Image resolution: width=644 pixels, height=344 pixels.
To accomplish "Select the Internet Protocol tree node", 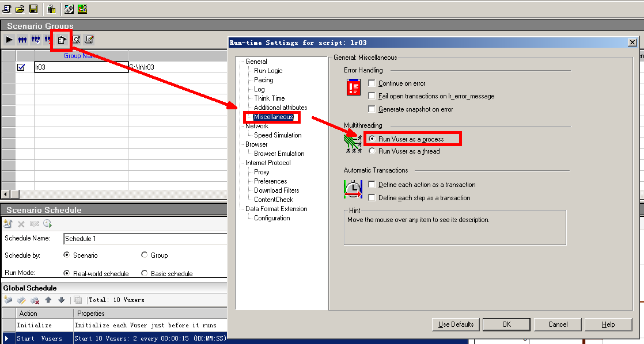I will tap(268, 163).
